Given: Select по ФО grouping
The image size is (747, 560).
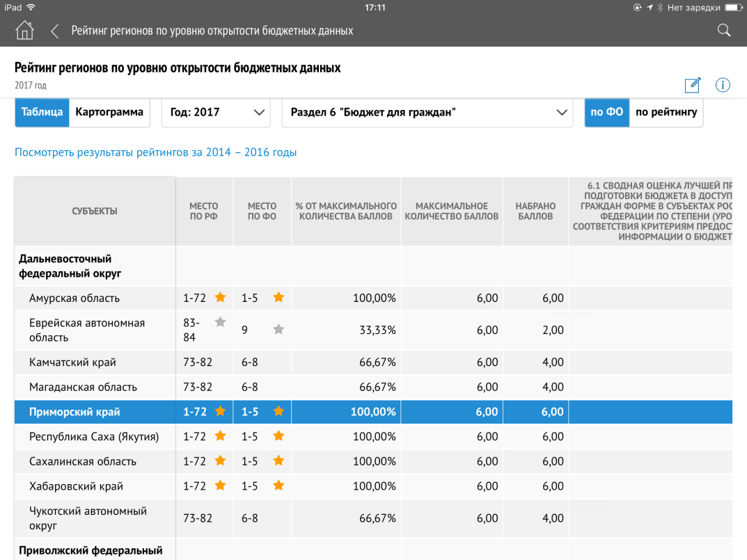Looking at the screenshot, I should [x=606, y=112].
